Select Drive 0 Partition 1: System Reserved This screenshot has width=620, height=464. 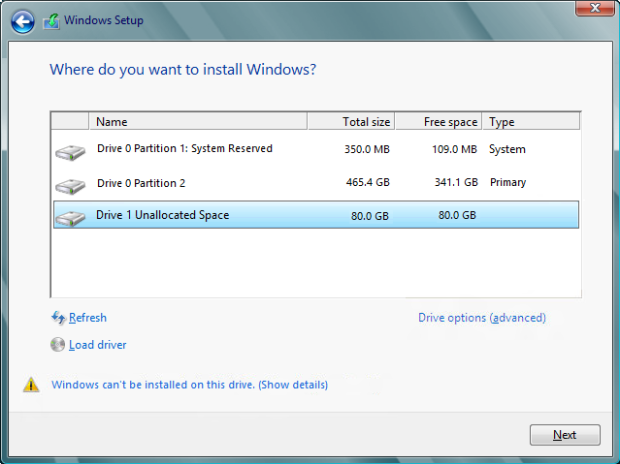point(316,150)
